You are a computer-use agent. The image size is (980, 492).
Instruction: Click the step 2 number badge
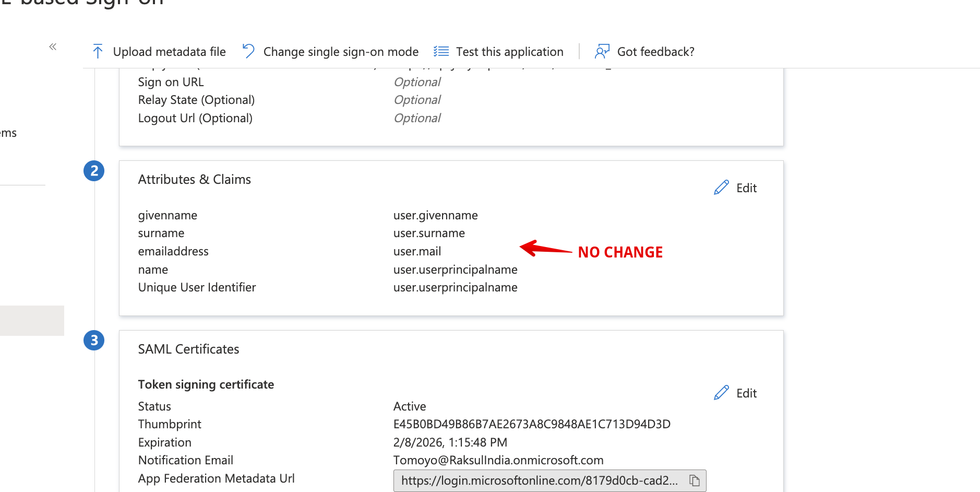pyautogui.click(x=94, y=171)
